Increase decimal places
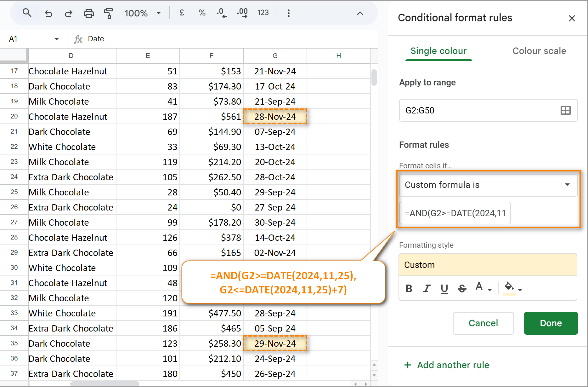The image size is (588, 387). [242, 13]
